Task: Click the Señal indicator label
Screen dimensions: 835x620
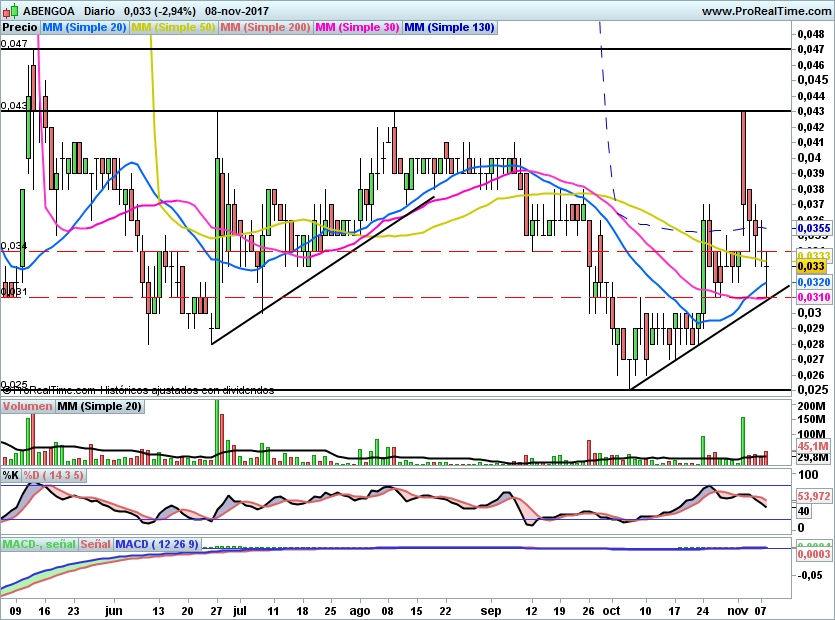Action: coord(95,545)
